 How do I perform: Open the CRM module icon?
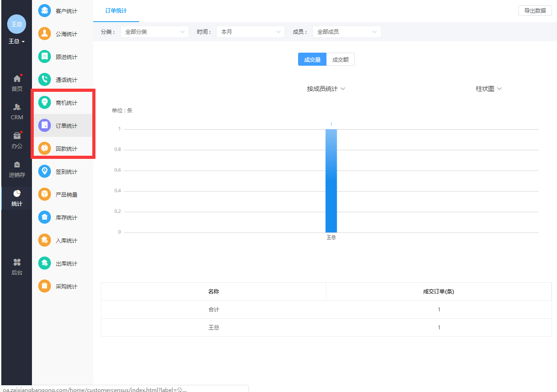[x=17, y=107]
